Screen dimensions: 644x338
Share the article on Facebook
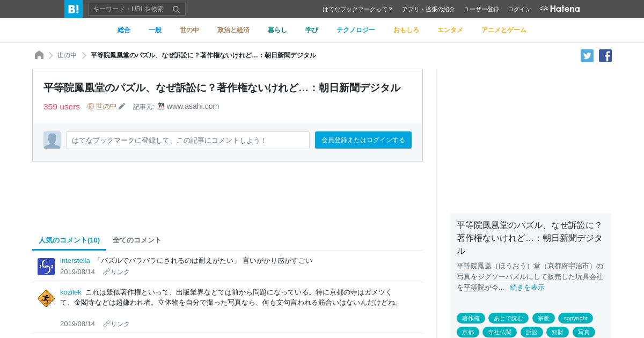point(605,56)
